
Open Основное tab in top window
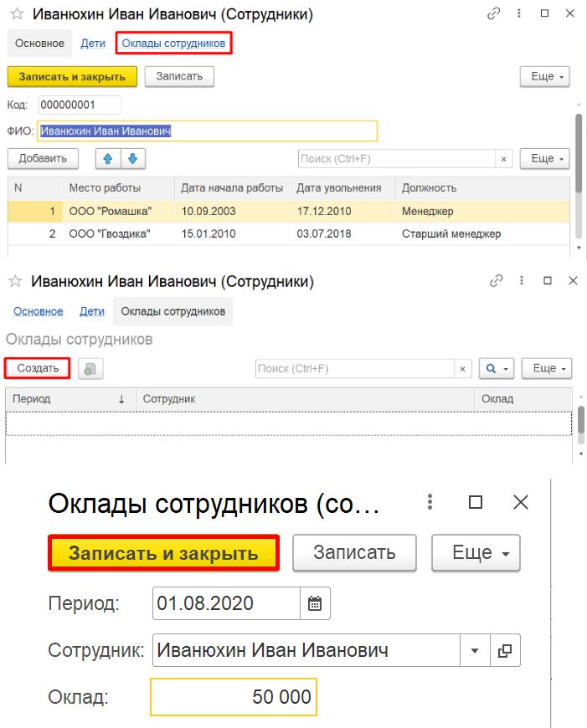[39, 44]
